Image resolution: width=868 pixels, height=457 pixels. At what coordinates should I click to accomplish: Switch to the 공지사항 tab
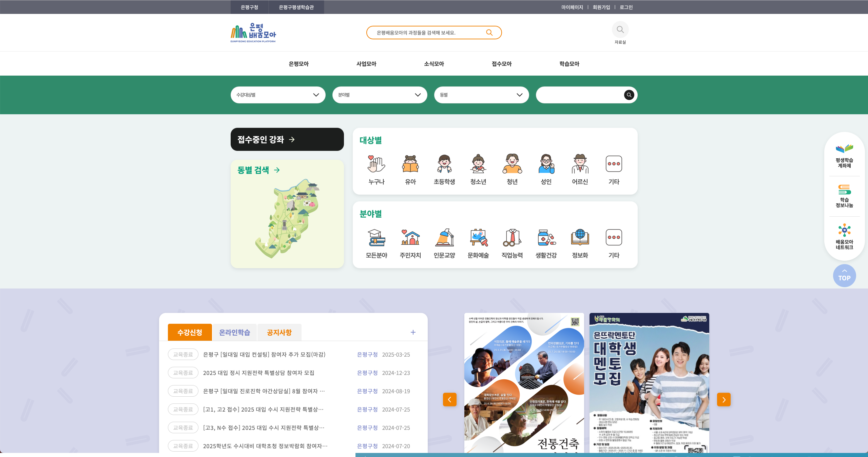coord(279,332)
